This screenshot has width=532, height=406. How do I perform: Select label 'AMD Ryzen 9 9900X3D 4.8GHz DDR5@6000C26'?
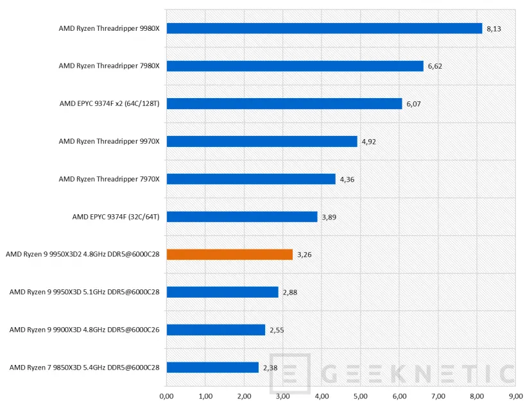[84, 329]
